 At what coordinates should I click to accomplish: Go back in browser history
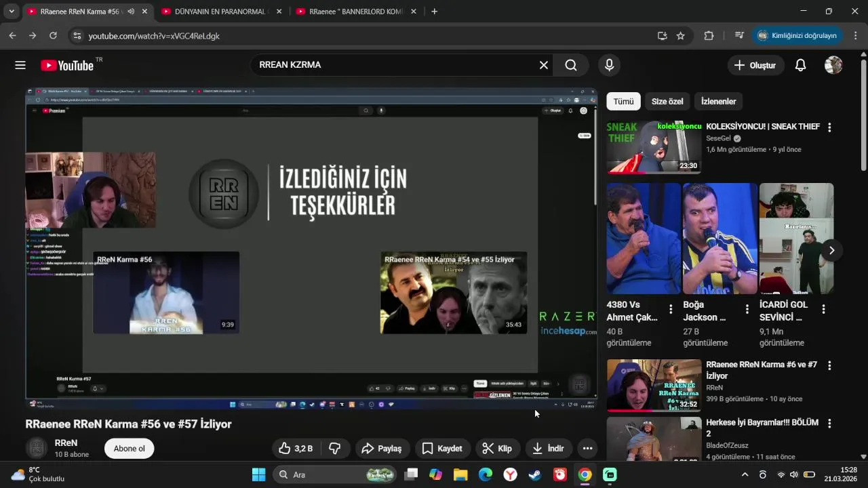coord(12,36)
